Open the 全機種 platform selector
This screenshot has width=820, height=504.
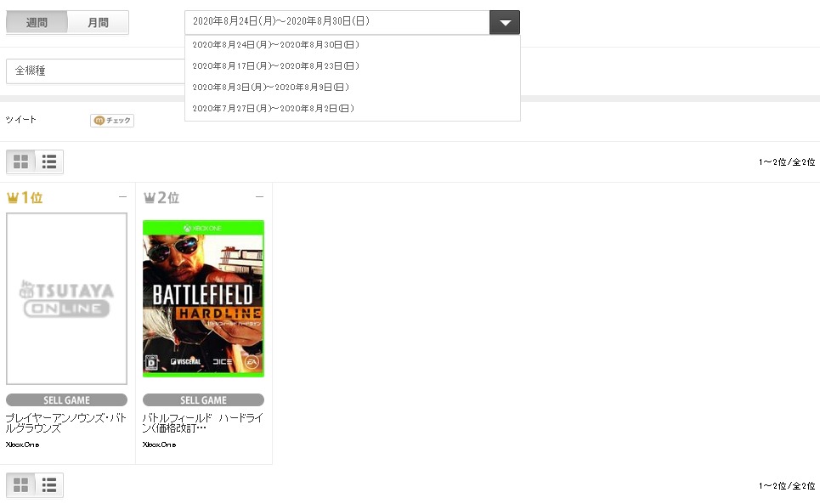95,71
